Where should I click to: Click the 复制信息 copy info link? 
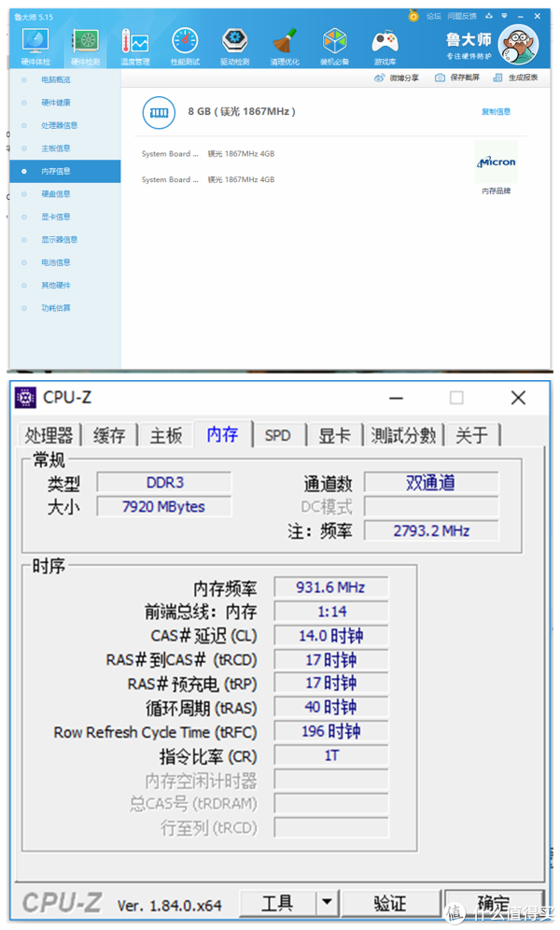pyautogui.click(x=496, y=112)
